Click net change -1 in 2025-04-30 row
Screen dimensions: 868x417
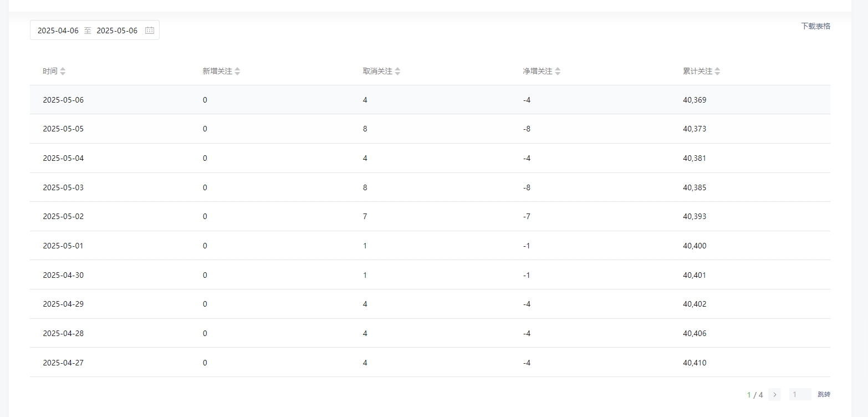pyautogui.click(x=527, y=276)
